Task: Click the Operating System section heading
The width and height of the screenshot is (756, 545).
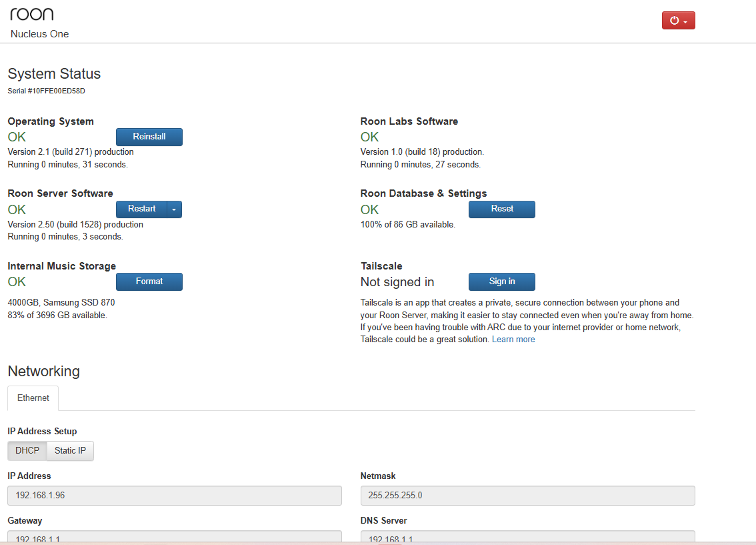Action: 51,121
